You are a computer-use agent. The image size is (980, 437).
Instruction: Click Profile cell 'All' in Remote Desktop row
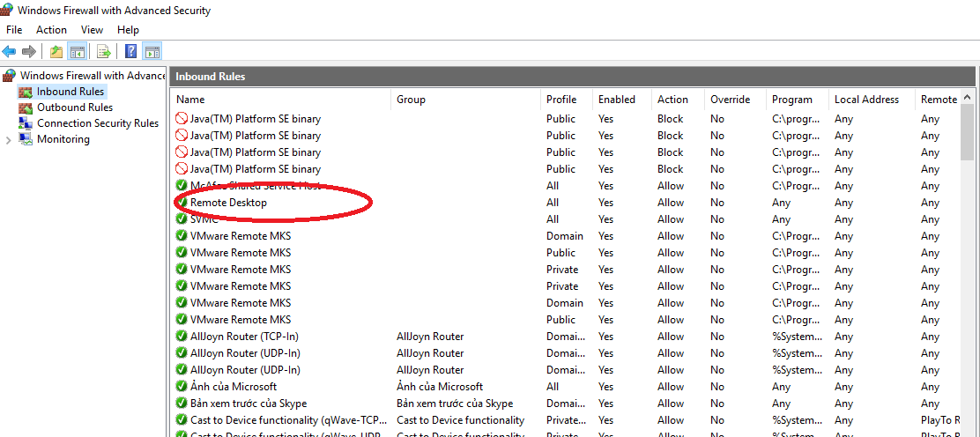point(553,203)
